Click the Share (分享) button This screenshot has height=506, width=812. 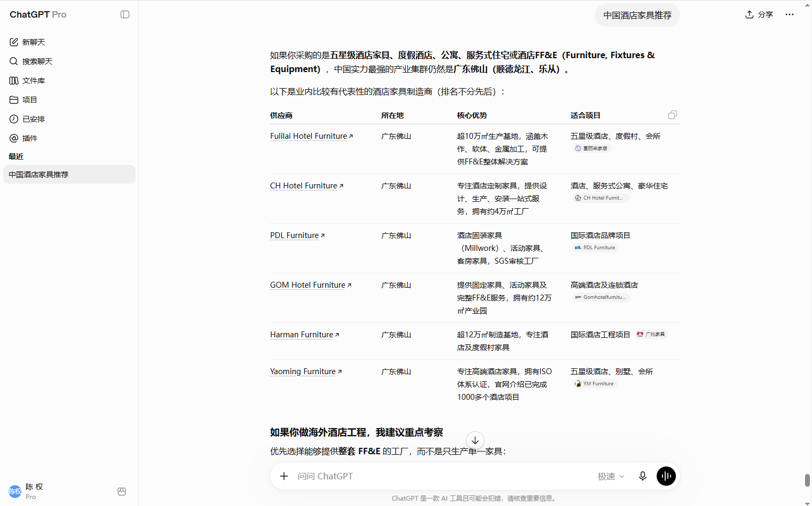[759, 14]
